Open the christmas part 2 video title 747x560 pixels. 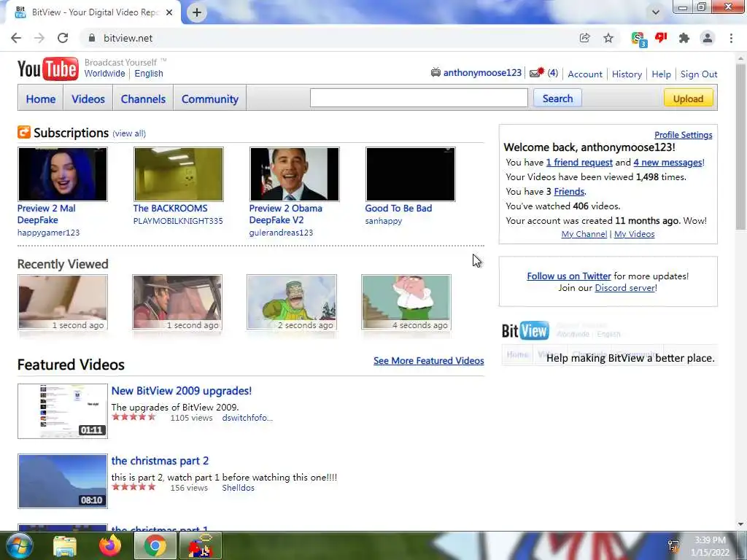(160, 461)
